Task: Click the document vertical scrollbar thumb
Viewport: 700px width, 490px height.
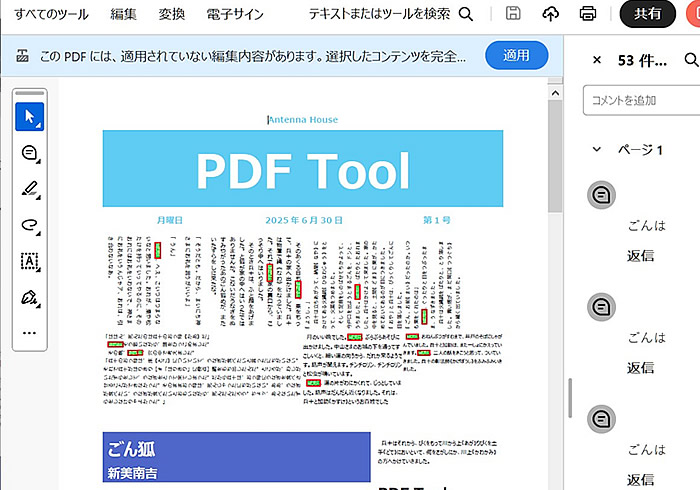Action: click(x=555, y=156)
